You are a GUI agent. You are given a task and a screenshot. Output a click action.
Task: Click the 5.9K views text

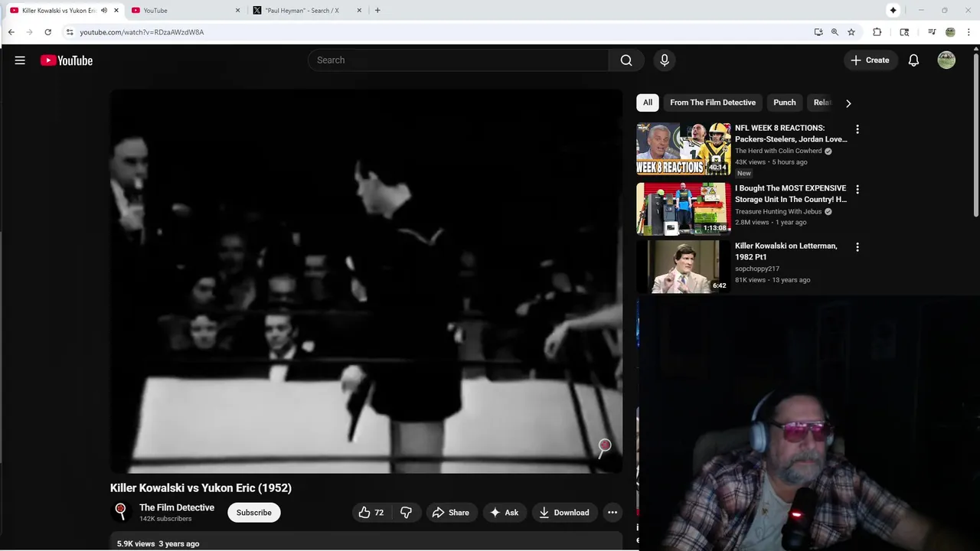pyautogui.click(x=136, y=543)
